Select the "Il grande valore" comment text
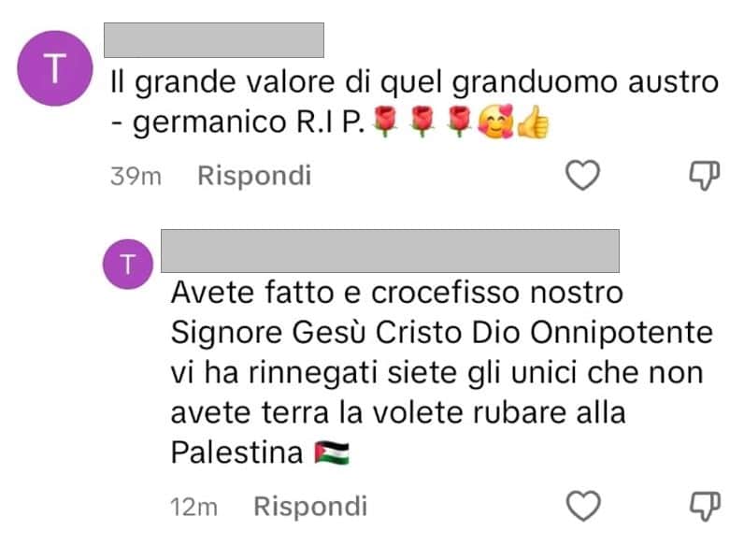 [414, 103]
